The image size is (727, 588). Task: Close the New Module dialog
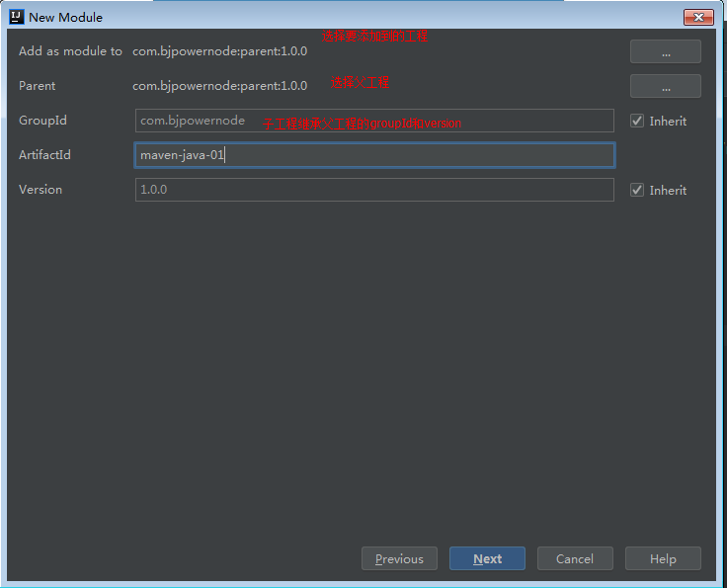[698, 18]
